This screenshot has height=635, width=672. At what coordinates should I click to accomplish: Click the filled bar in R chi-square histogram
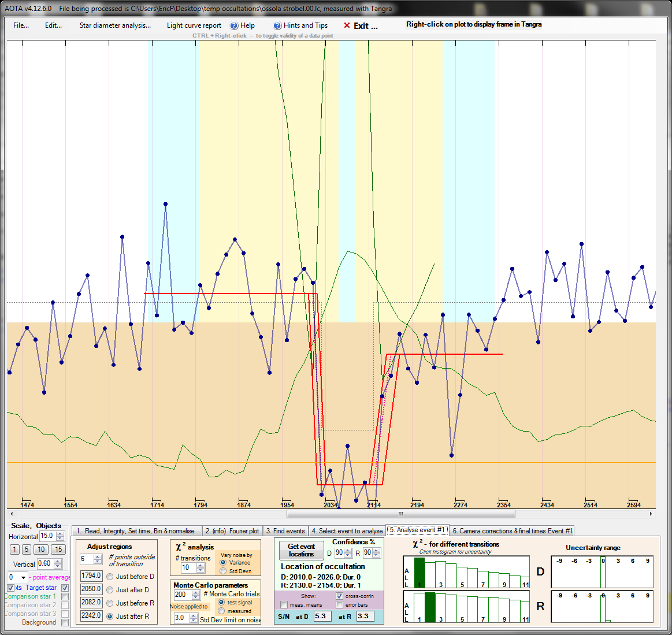430,608
